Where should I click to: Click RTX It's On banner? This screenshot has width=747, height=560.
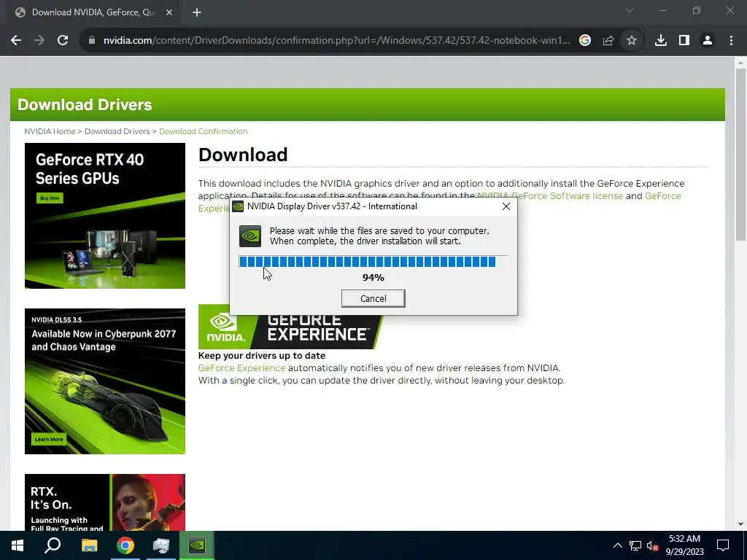point(105,502)
